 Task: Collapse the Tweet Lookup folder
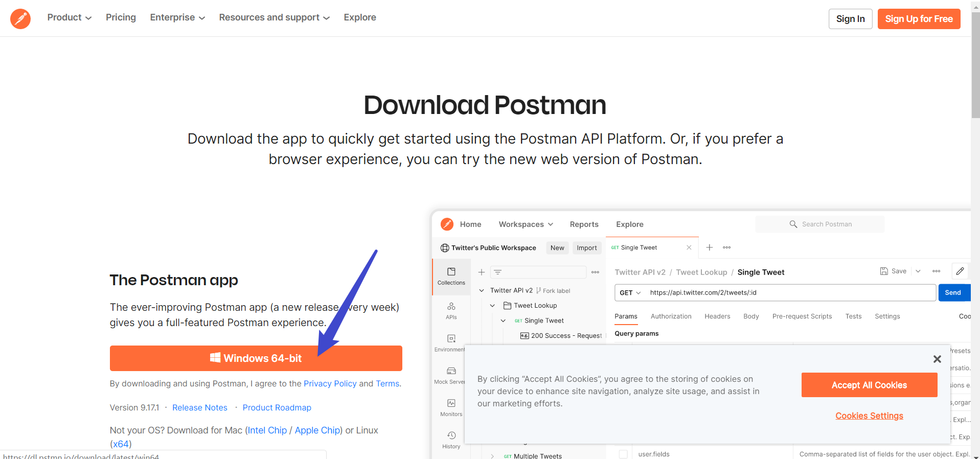point(492,306)
